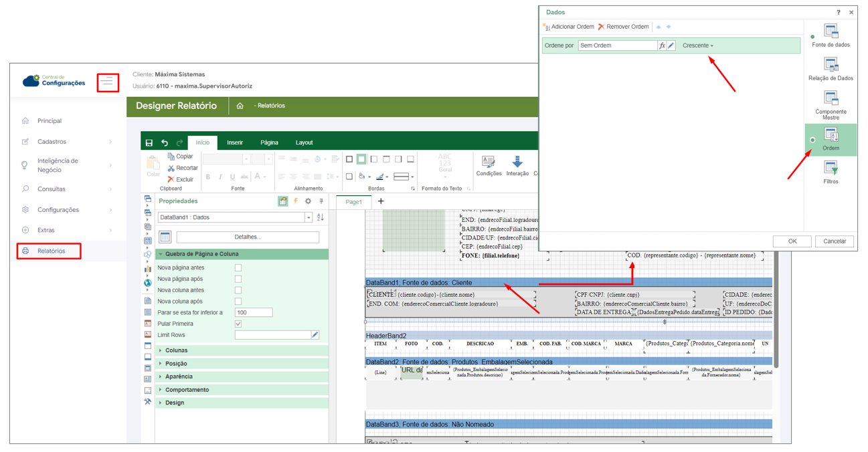Expand the Colunas property group
Image resolution: width=868 pixels, height=452 pixels.
click(177, 350)
